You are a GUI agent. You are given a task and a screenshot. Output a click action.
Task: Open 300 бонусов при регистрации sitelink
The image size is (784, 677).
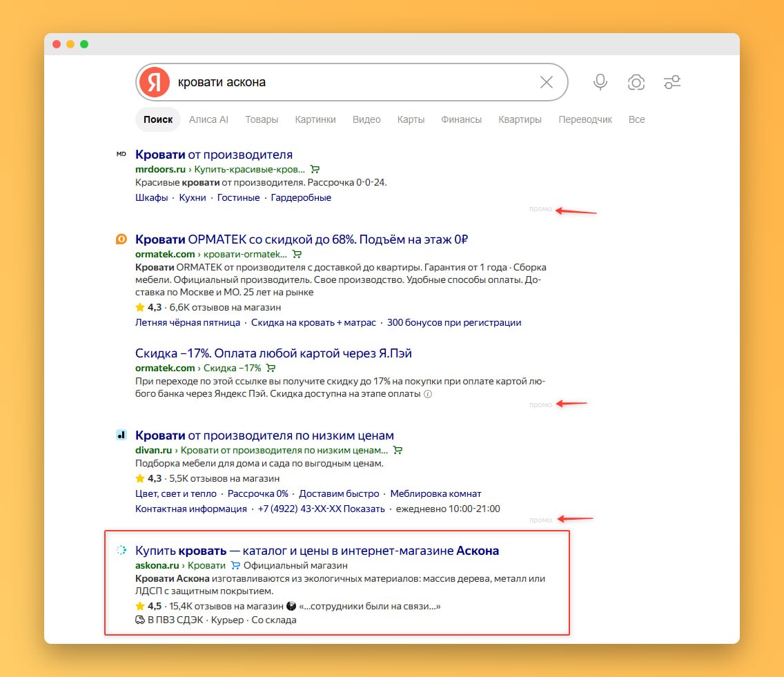(x=454, y=322)
